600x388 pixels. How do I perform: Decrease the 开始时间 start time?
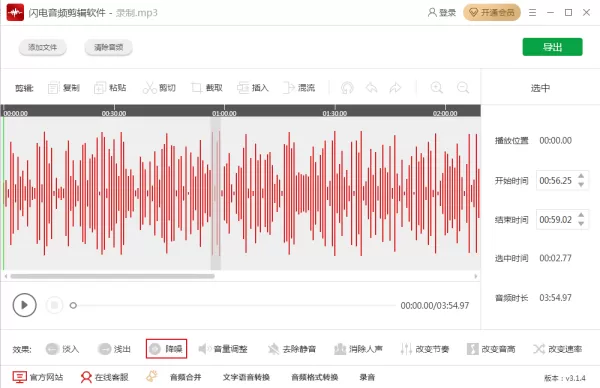tap(581, 184)
